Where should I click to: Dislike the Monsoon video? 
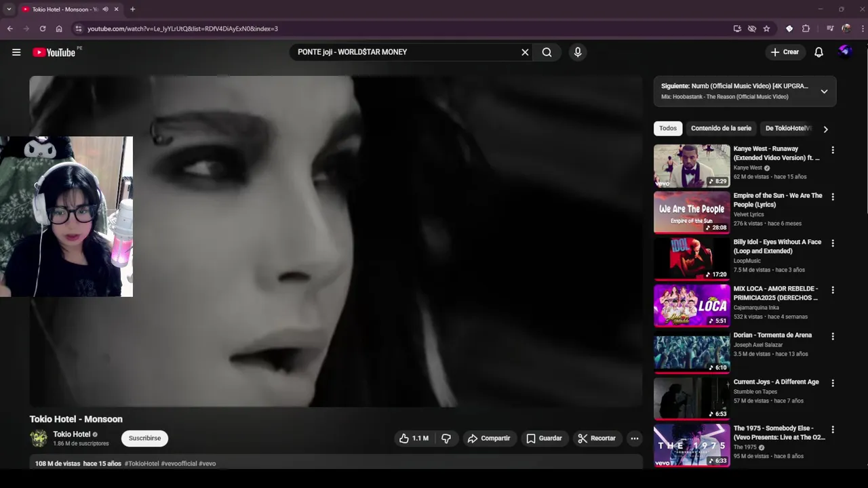(446, 439)
